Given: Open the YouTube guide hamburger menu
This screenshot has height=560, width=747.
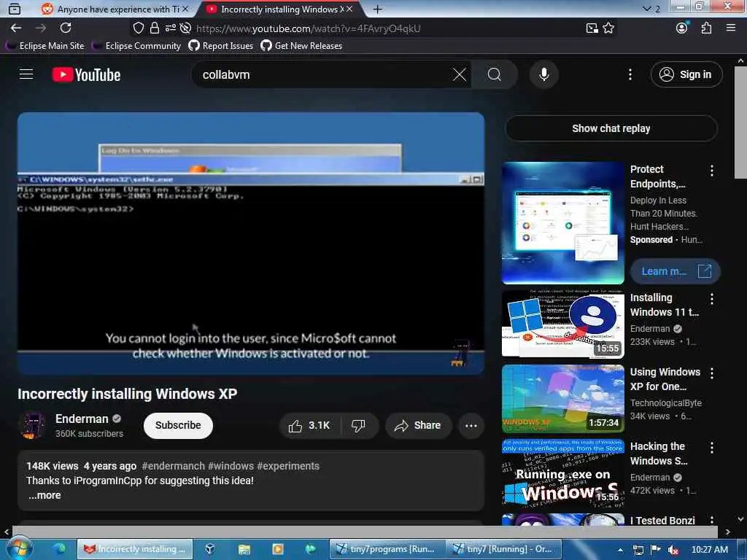Looking at the screenshot, I should tap(26, 74).
